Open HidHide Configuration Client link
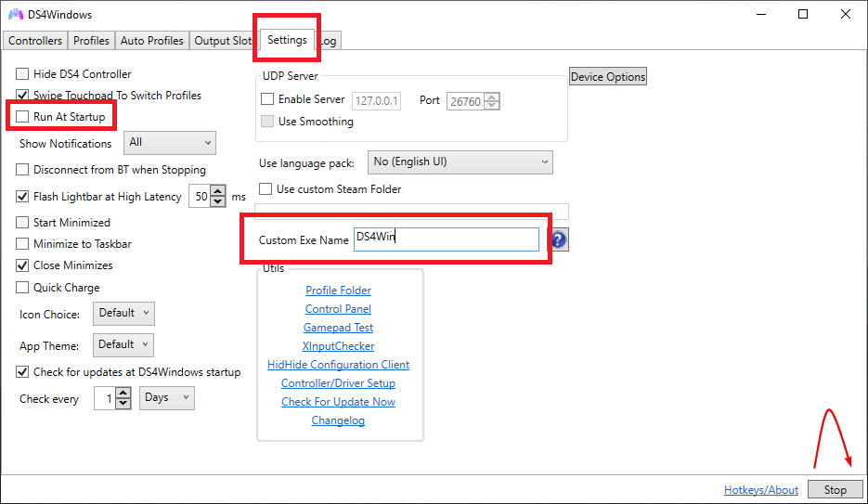The image size is (868, 504). coord(338,365)
